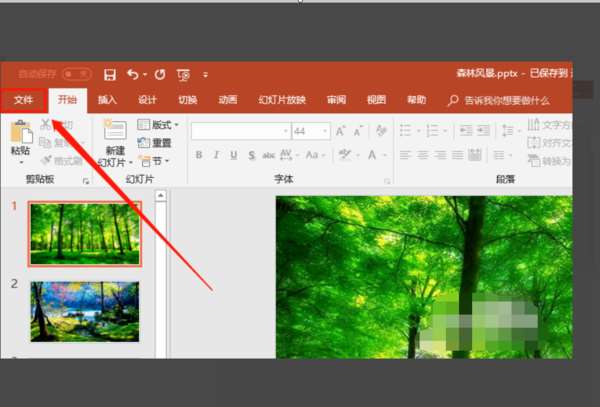Image resolution: width=600 pixels, height=407 pixels.
Task: Click the Undo arrow icon
Action: 133,74
